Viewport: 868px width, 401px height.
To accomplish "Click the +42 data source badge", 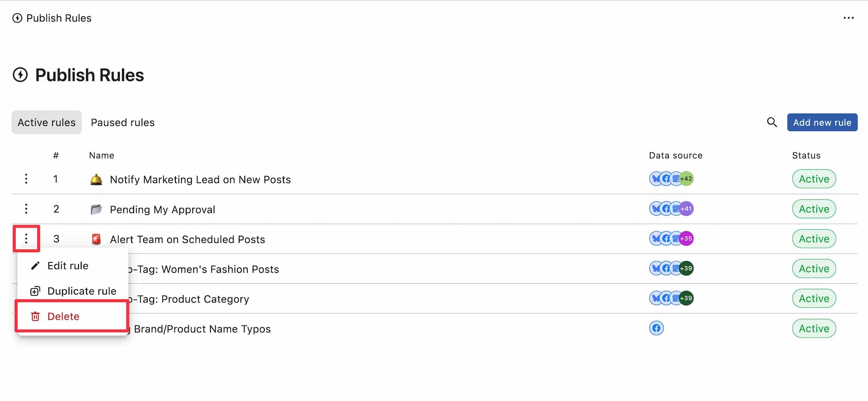I will tap(686, 178).
